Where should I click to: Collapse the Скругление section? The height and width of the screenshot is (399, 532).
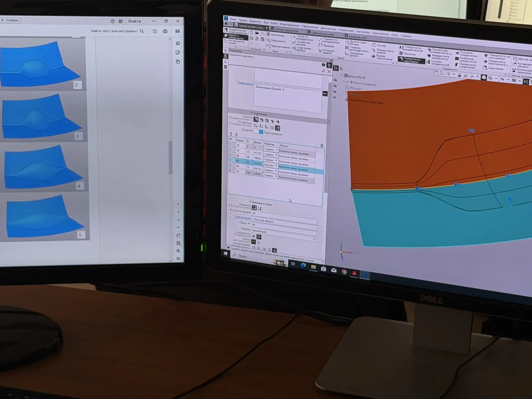tap(252, 113)
